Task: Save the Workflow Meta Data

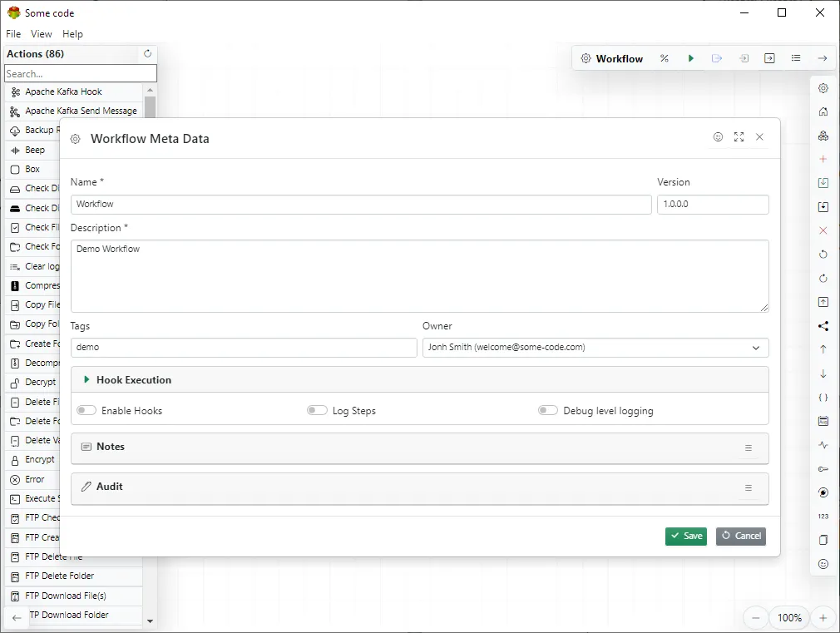Action: tap(685, 536)
